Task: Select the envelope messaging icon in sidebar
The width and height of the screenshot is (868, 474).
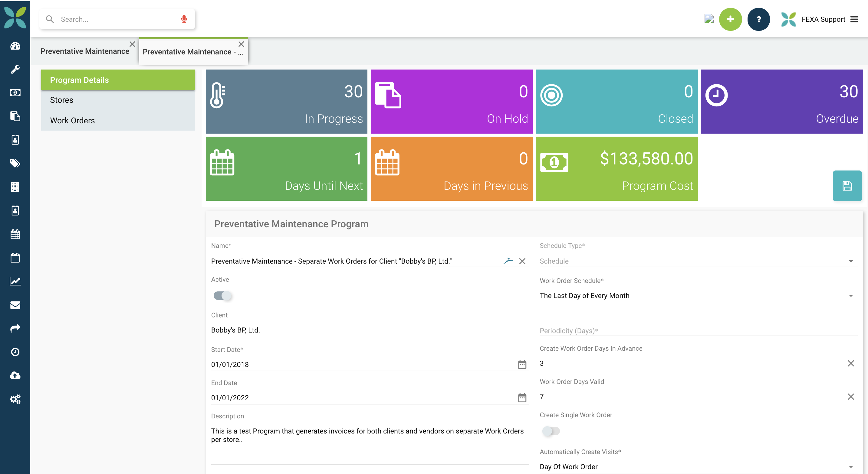Action: [x=15, y=305]
